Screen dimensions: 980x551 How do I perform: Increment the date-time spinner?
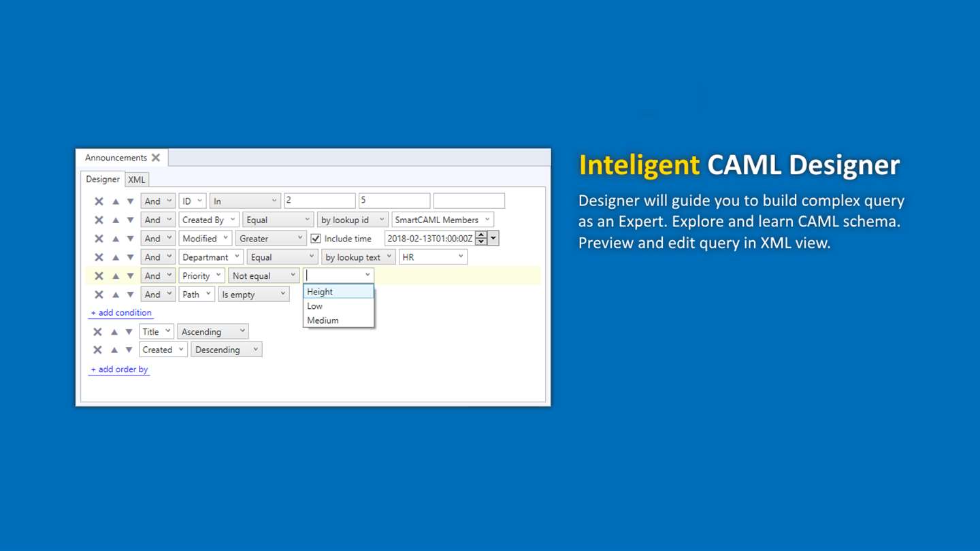pyautogui.click(x=481, y=235)
